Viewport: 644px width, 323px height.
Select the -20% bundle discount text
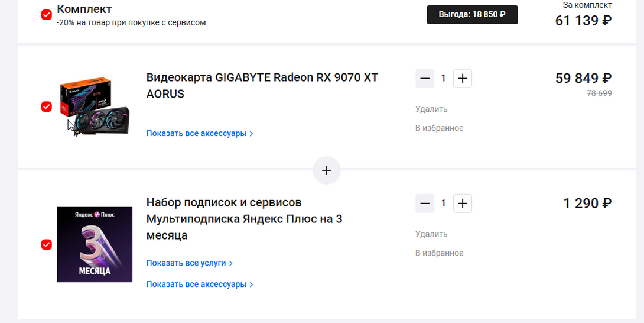point(131,22)
